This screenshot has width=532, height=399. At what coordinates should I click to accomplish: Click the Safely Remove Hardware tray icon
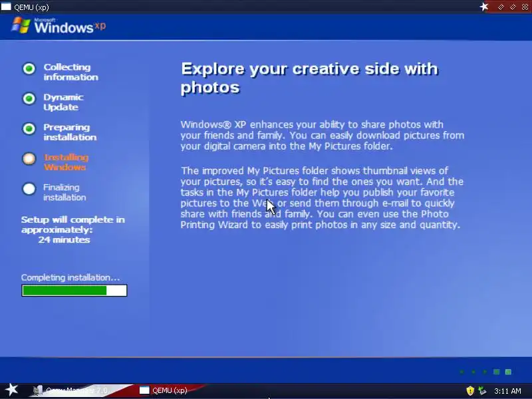[482, 390]
